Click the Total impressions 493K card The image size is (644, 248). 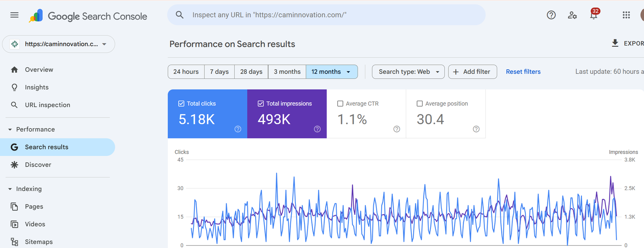click(287, 114)
